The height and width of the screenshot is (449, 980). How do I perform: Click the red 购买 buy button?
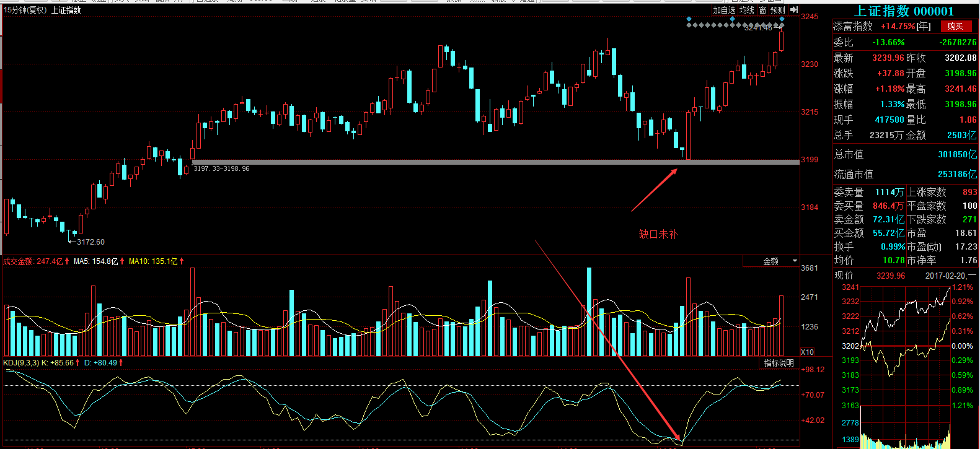(955, 26)
